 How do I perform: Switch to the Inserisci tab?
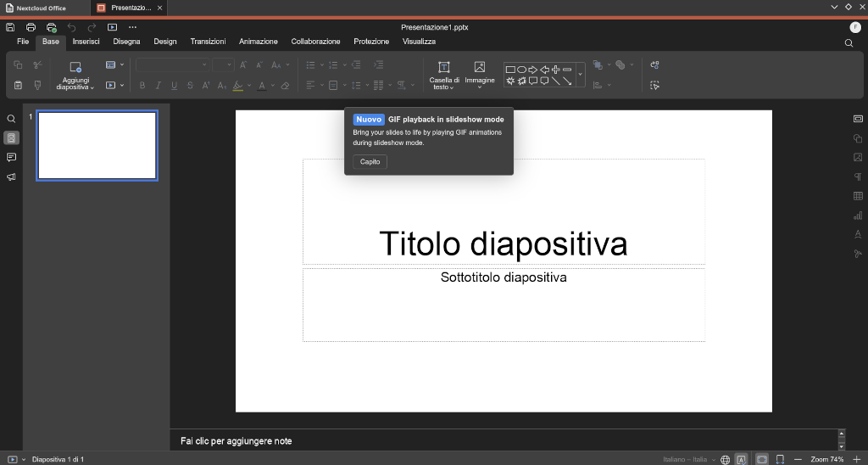tap(86, 42)
